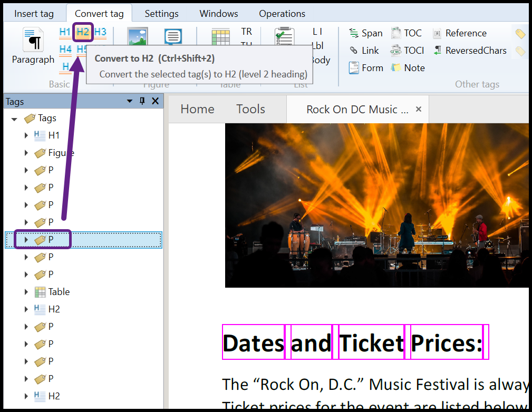Collapse the root Tags tree node
Screen dimensions: 532x412
tap(14, 119)
